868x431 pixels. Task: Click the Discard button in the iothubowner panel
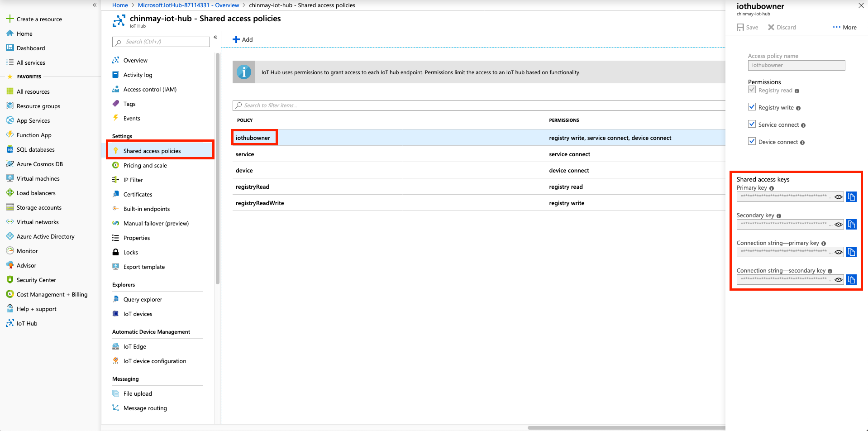click(782, 27)
